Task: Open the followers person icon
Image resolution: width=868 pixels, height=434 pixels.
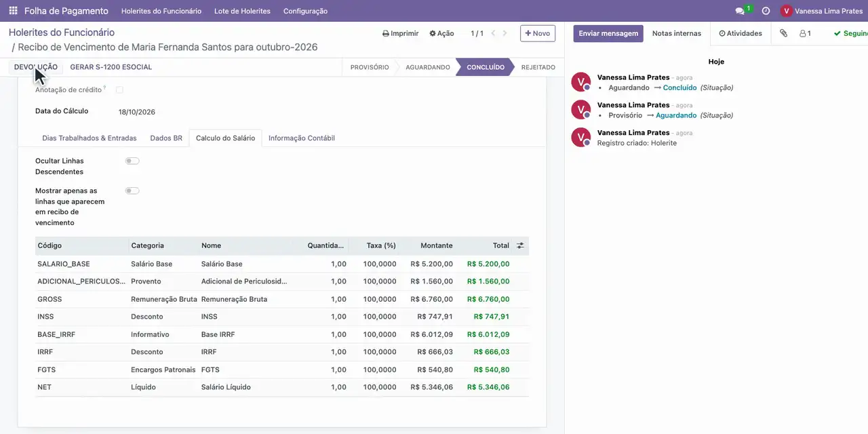Action: pyautogui.click(x=805, y=33)
